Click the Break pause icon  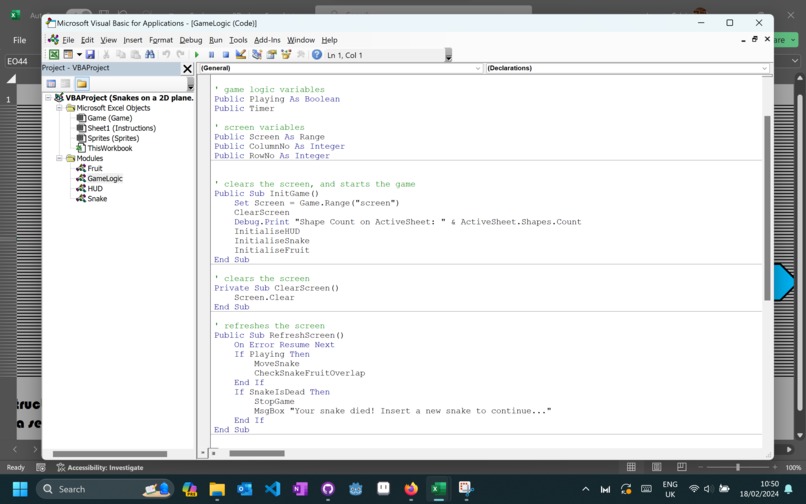tap(211, 55)
